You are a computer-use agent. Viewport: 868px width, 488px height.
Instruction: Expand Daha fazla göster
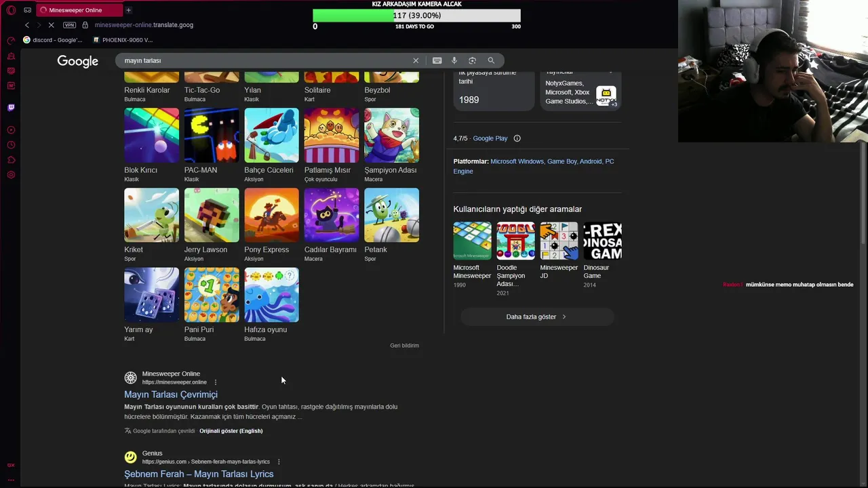pyautogui.click(x=537, y=317)
